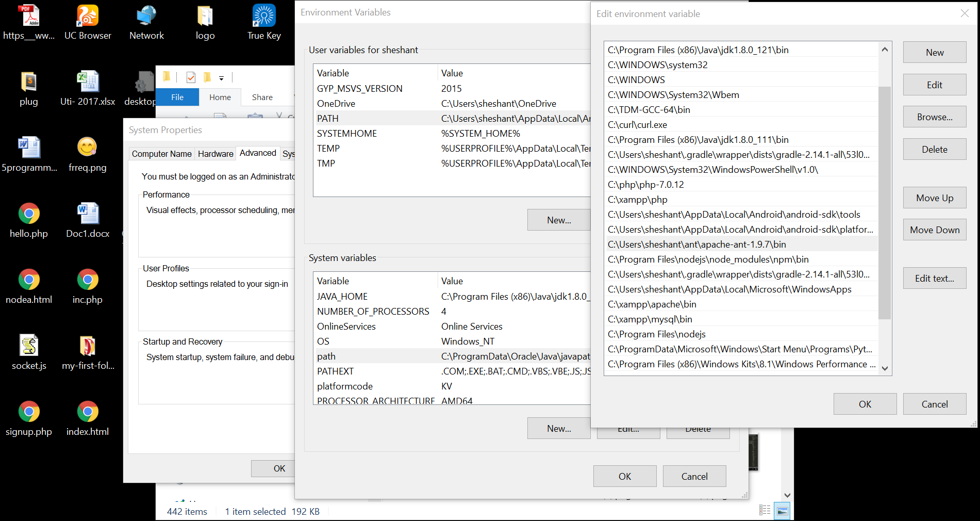
Task: Select the index.html desktop file icon
Action: tap(88, 418)
